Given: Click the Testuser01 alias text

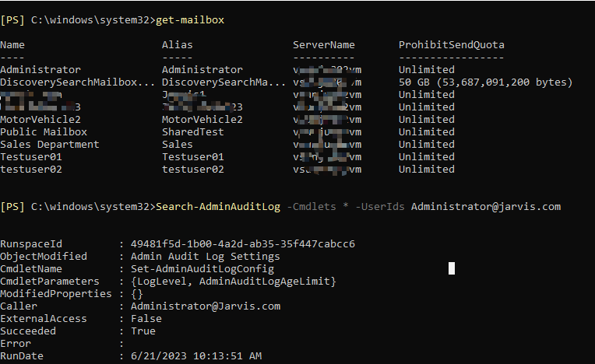Looking at the screenshot, I should click(193, 157).
